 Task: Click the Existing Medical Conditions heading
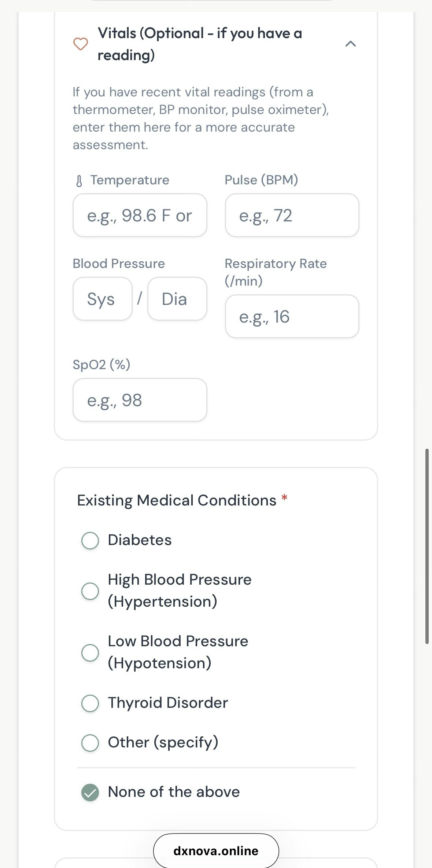point(177,500)
